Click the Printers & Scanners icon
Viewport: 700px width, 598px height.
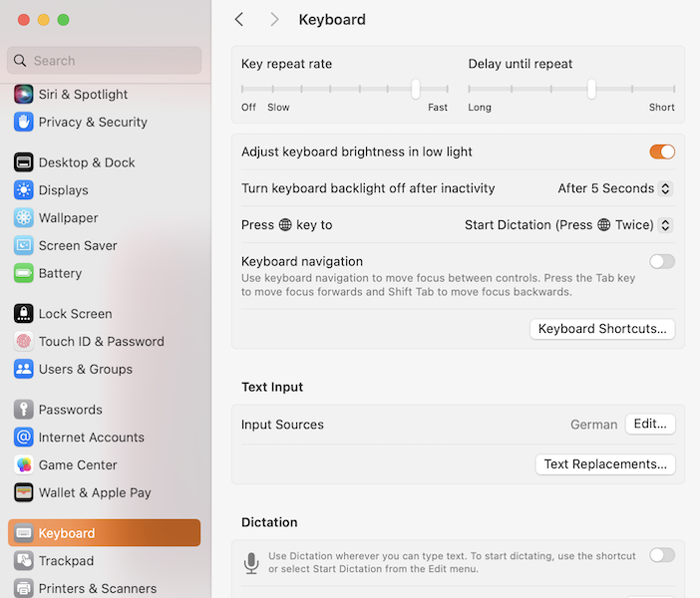pos(23,588)
